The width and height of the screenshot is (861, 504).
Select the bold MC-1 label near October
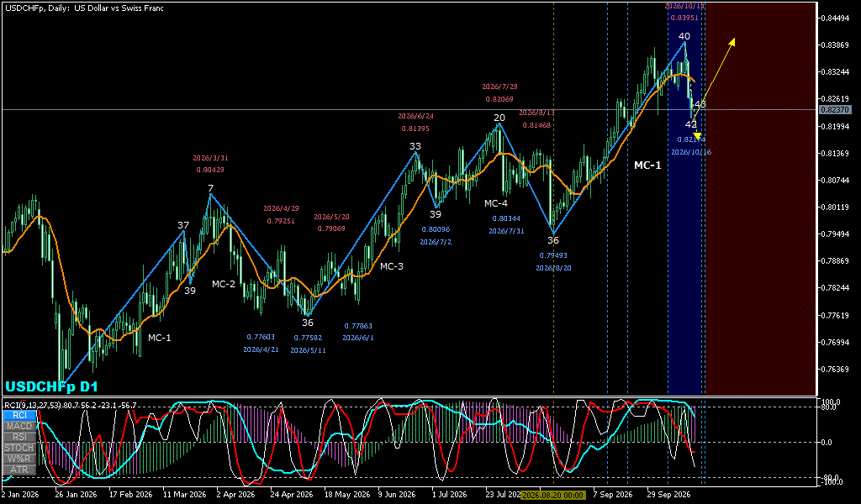[648, 165]
